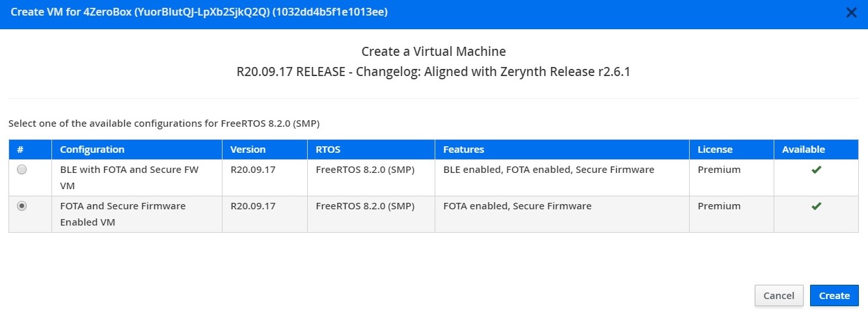Image resolution: width=868 pixels, height=314 pixels.
Task: Click the Cancel button
Action: 779,295
